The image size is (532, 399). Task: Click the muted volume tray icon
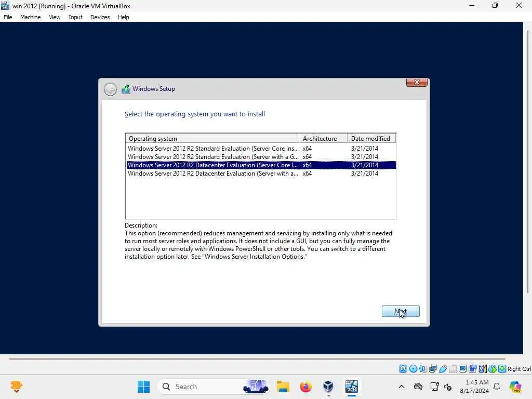(x=448, y=387)
